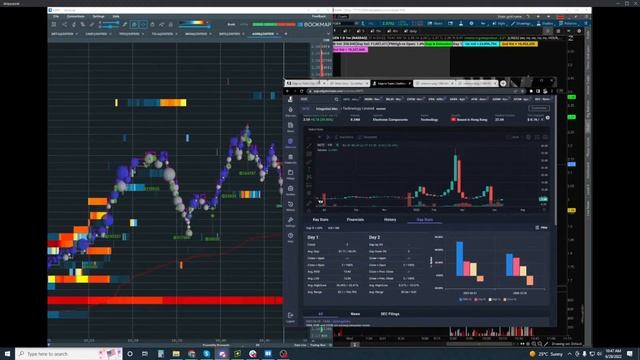Click the taskbar clock showing 10:47 AM
The width and height of the screenshot is (640, 360).
[613, 353]
